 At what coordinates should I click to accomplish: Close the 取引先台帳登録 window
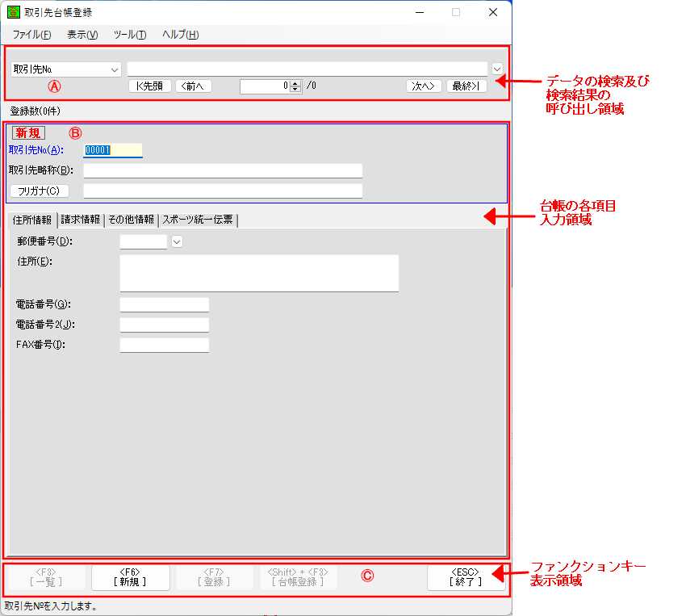click(x=493, y=12)
